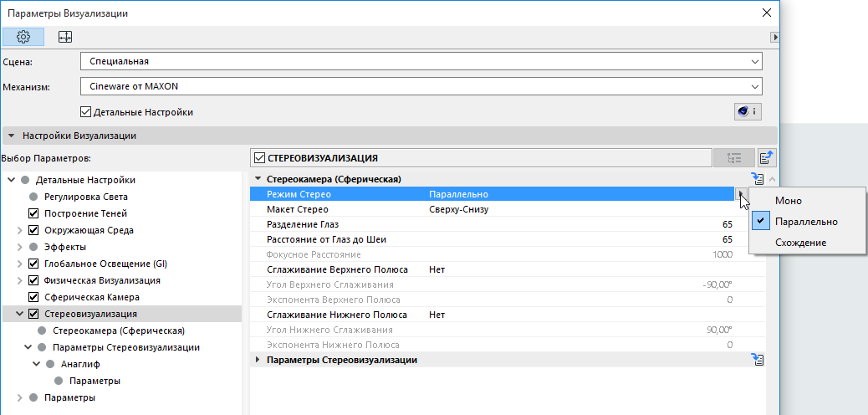
Task: Click the Разделение Глаз value 65
Action: click(728, 224)
